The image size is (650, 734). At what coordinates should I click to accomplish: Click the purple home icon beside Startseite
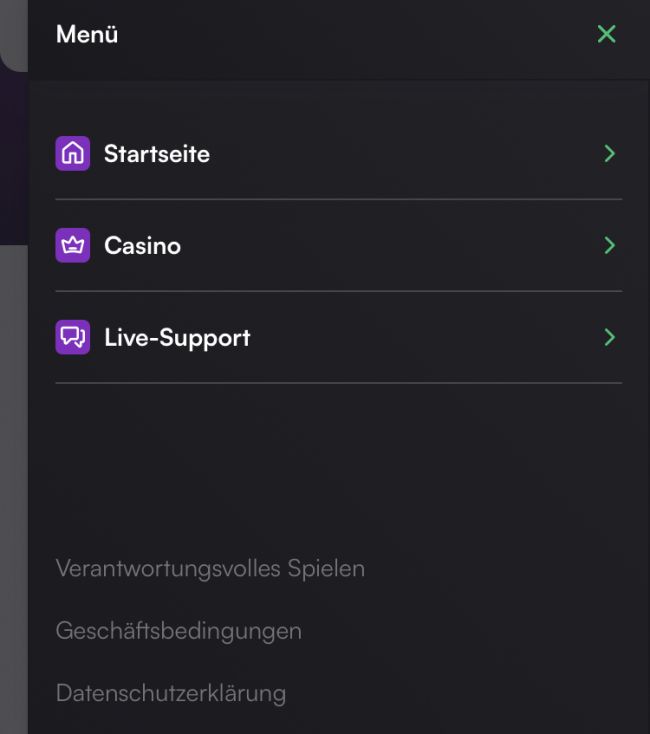pos(72,154)
